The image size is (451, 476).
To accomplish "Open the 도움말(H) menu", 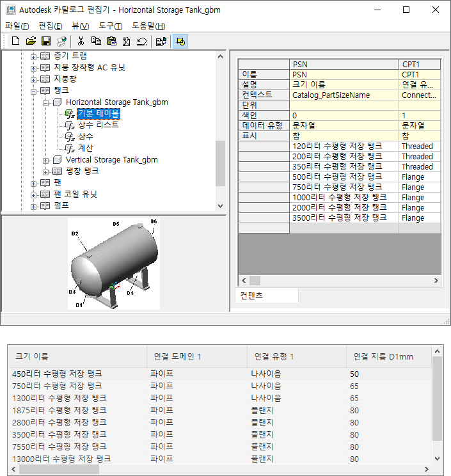I will pos(148,26).
